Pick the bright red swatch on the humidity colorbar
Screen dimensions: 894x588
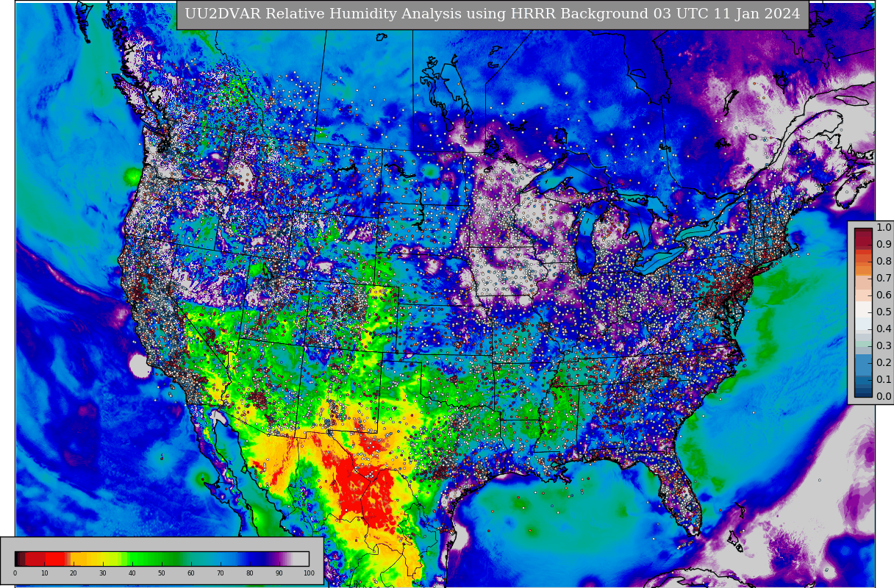coord(55,559)
